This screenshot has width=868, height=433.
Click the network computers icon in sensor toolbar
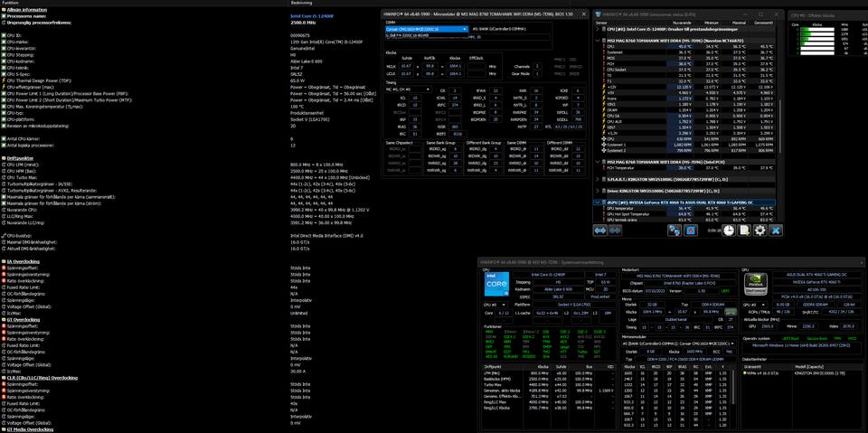[675, 230]
